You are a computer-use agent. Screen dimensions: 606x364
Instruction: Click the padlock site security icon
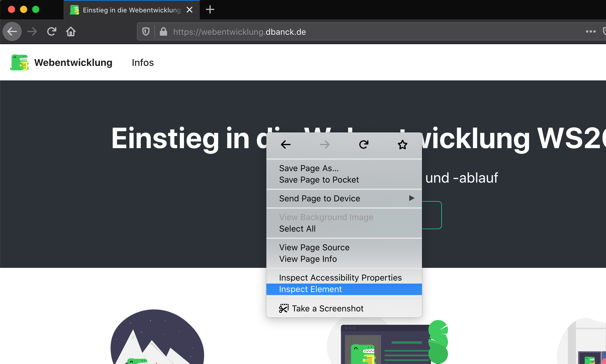(x=163, y=31)
